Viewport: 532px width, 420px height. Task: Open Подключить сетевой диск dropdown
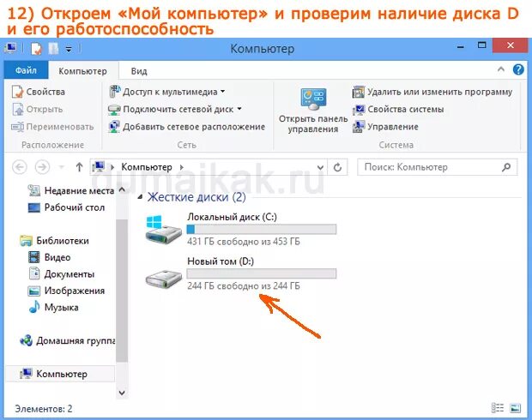pos(175,110)
